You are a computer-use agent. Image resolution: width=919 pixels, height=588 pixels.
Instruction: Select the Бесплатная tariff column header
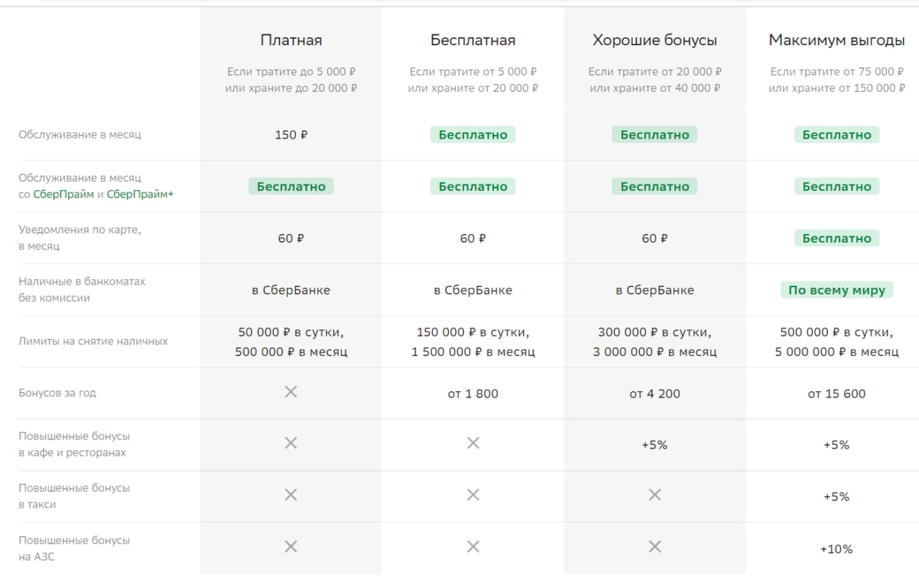[x=473, y=40]
